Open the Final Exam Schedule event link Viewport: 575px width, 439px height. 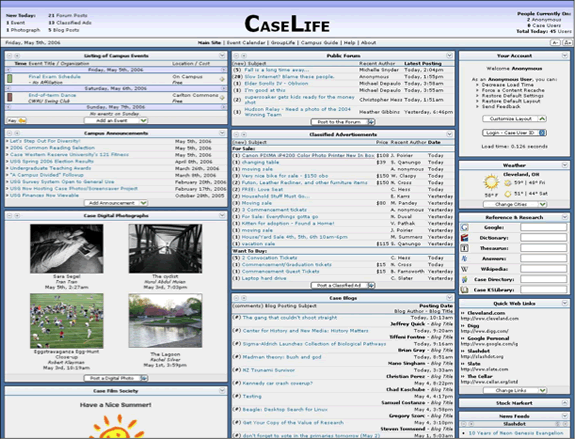[54, 77]
